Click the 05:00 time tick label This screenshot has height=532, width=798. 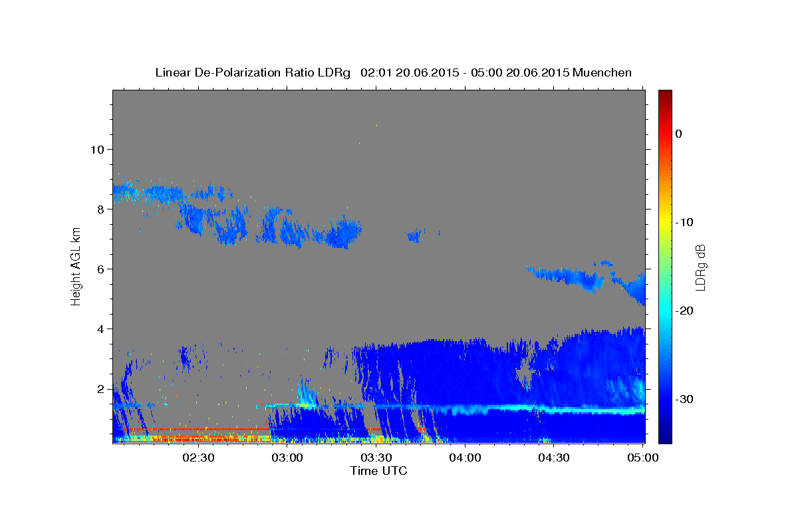[x=642, y=458]
